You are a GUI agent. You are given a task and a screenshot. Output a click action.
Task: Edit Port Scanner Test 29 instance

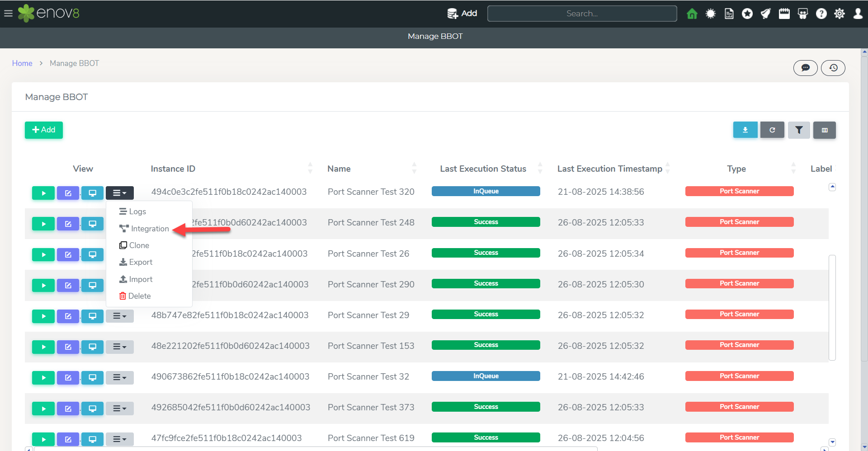tap(68, 316)
